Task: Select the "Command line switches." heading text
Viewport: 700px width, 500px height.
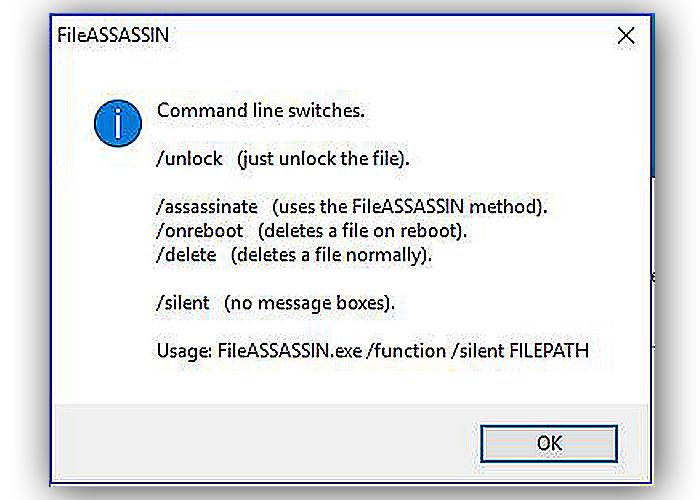Action: coord(261,110)
